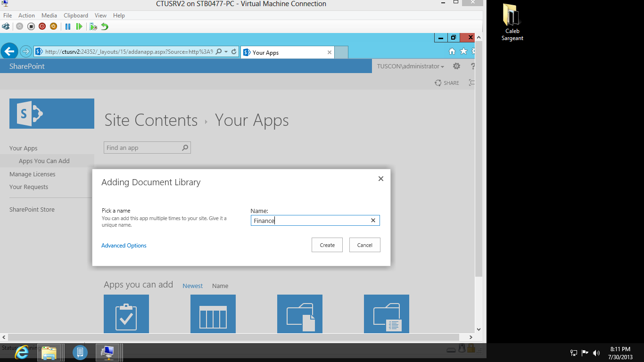644x362 pixels.
Task: Open the Advanced Options link
Action: click(x=124, y=246)
